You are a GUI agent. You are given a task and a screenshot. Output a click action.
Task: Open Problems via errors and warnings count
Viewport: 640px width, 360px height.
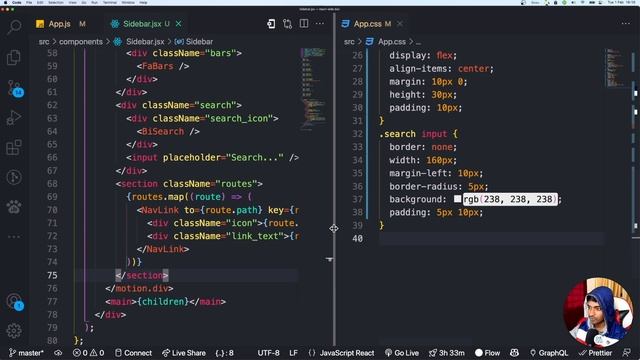(x=88, y=353)
